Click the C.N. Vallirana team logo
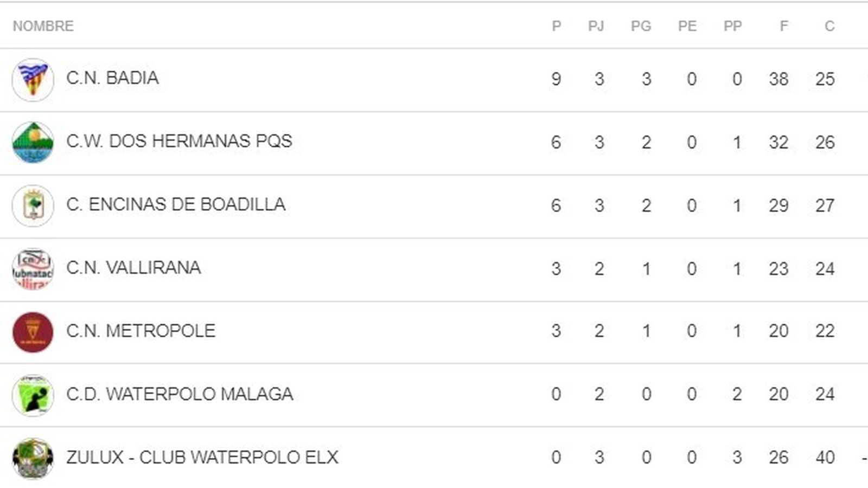The height and width of the screenshot is (488, 868). point(33,269)
